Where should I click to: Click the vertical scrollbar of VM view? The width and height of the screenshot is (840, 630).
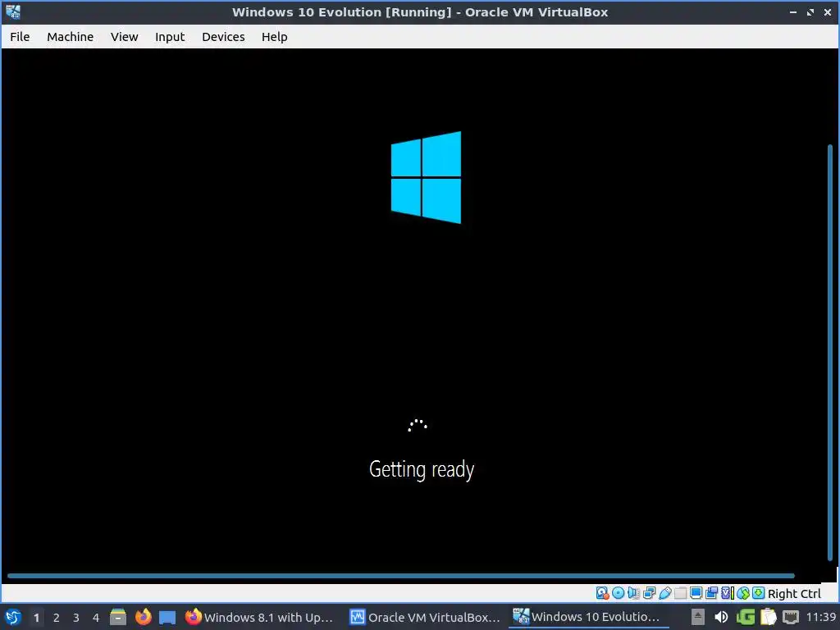pos(830,353)
